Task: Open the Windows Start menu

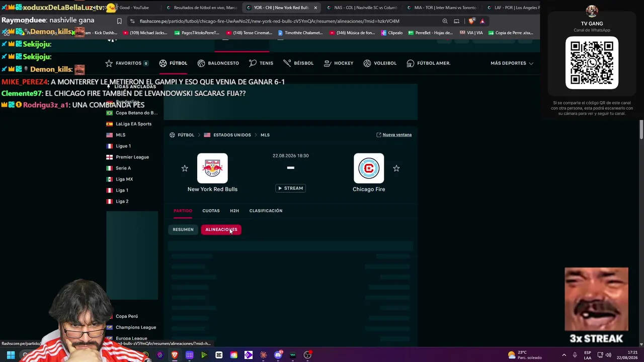Action: tap(11, 355)
